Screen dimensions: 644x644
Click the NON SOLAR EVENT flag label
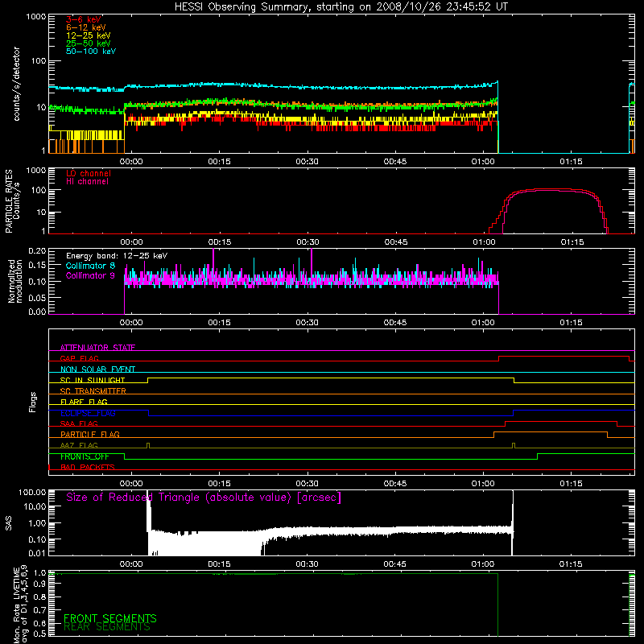click(97, 369)
